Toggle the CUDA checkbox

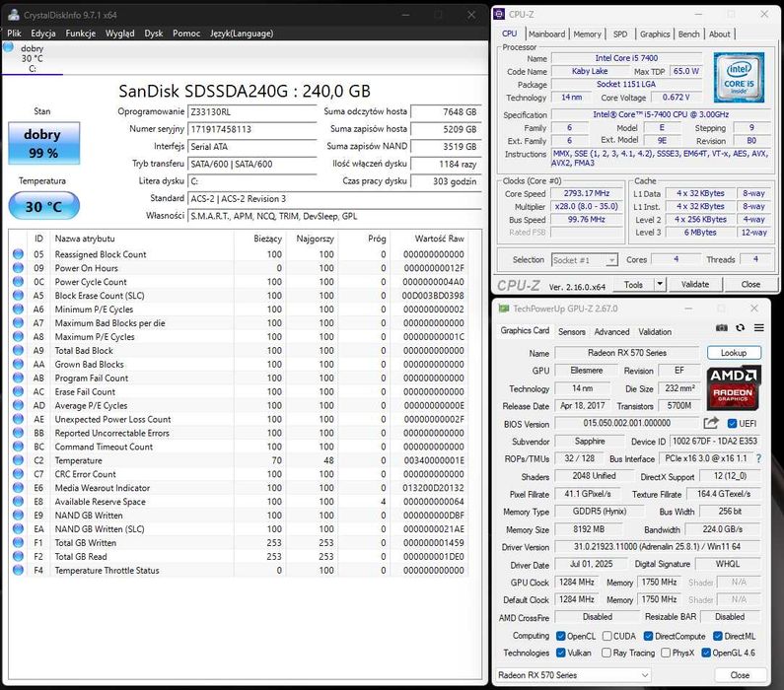click(x=607, y=636)
